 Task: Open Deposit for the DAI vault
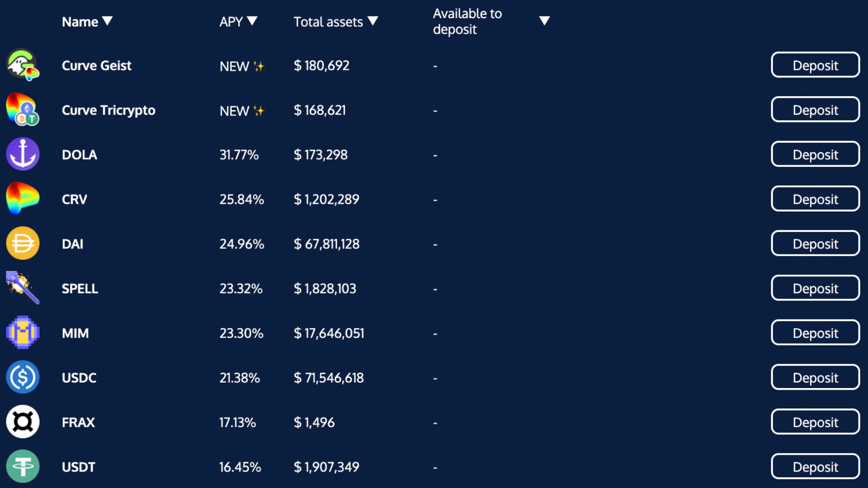pyautogui.click(x=815, y=244)
